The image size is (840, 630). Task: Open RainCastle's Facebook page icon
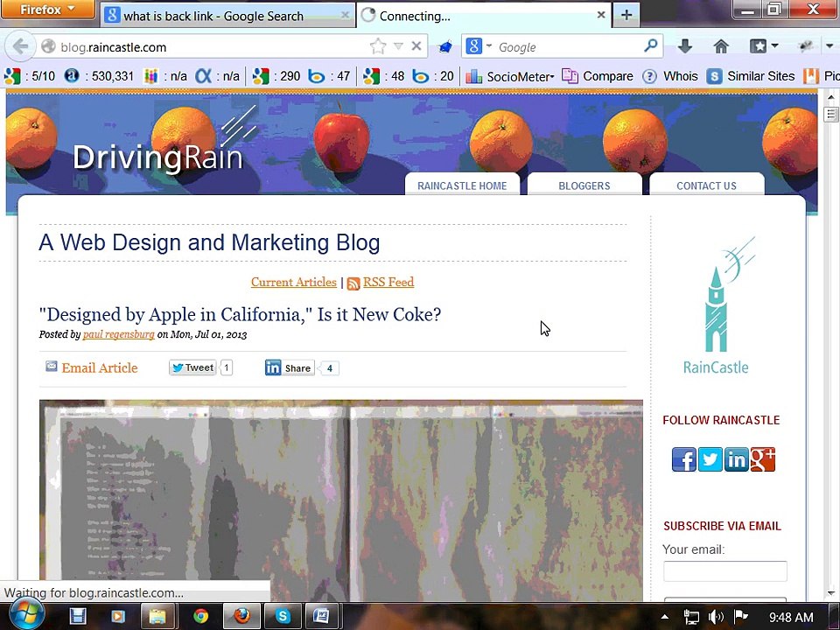(684, 459)
